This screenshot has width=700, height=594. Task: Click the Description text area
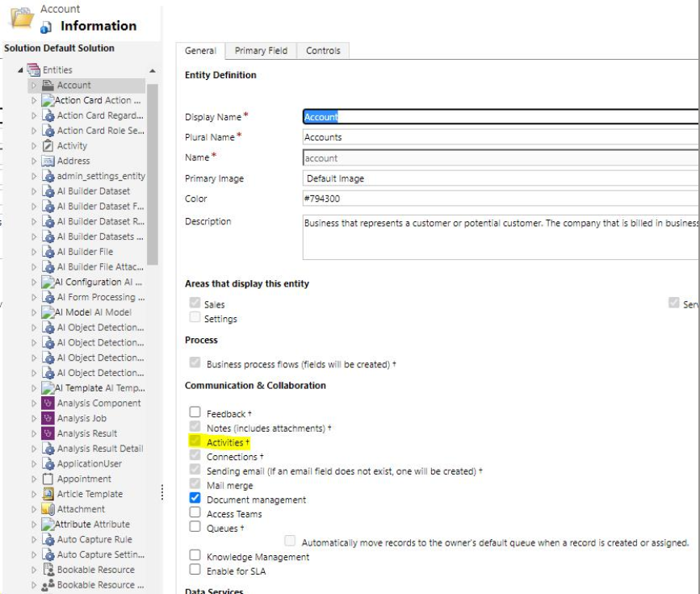click(x=501, y=237)
